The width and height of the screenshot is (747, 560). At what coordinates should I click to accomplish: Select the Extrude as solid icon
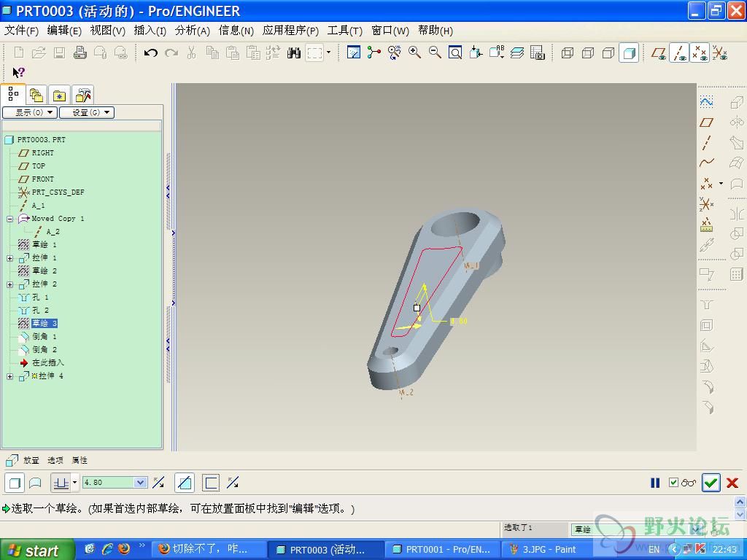tap(15, 483)
